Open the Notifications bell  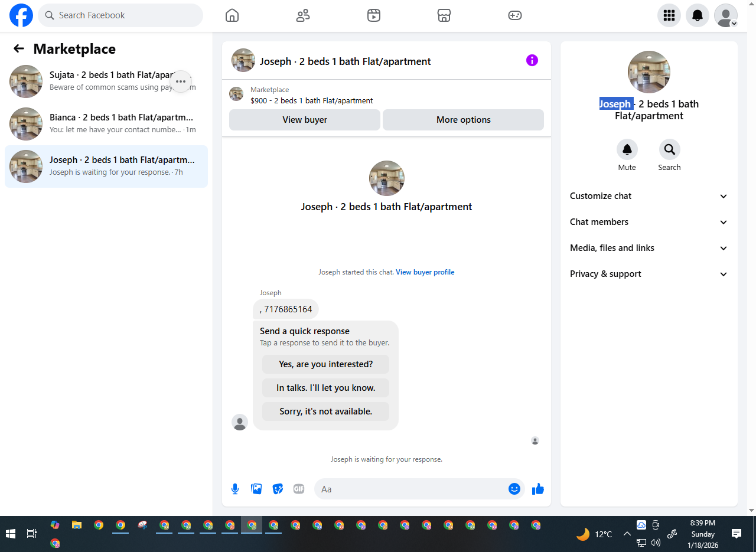(698, 15)
